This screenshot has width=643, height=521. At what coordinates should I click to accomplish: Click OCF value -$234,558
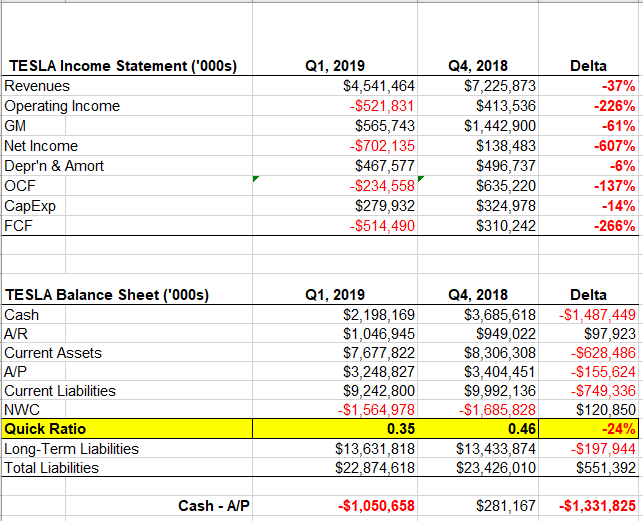[x=382, y=186]
